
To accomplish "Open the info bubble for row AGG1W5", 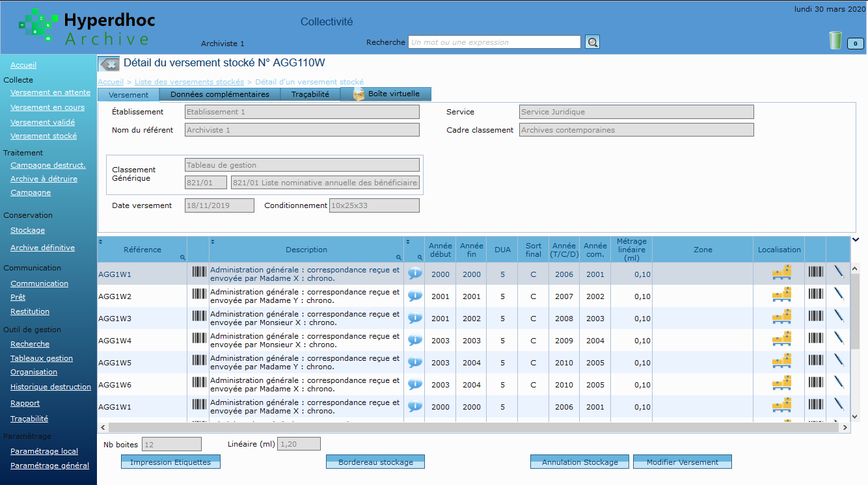I will [x=414, y=362].
